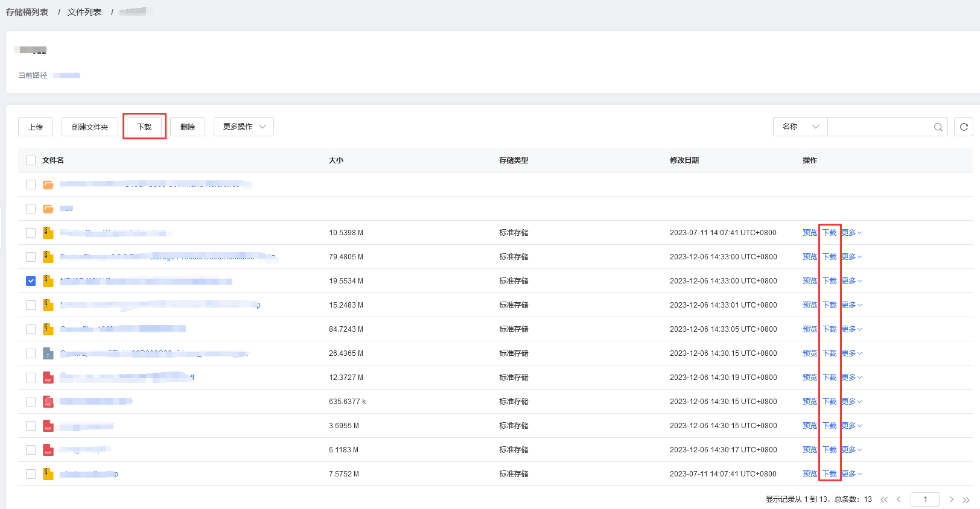Check the box for the 15.2483 M file
This screenshot has height=509, width=980.
[31, 305]
